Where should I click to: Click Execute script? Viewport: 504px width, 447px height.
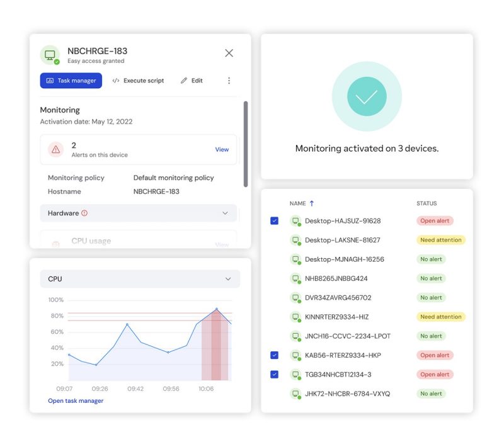[x=138, y=81]
